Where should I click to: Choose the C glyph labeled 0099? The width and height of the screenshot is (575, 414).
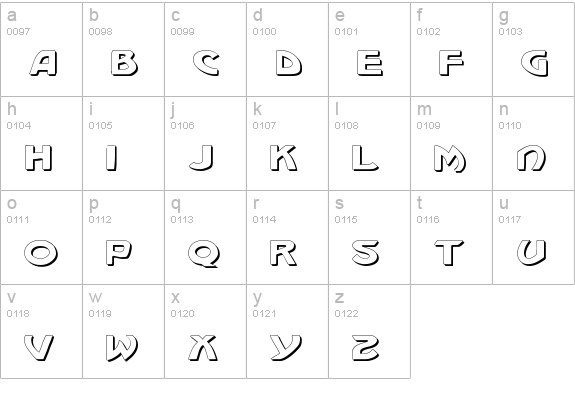click(206, 63)
